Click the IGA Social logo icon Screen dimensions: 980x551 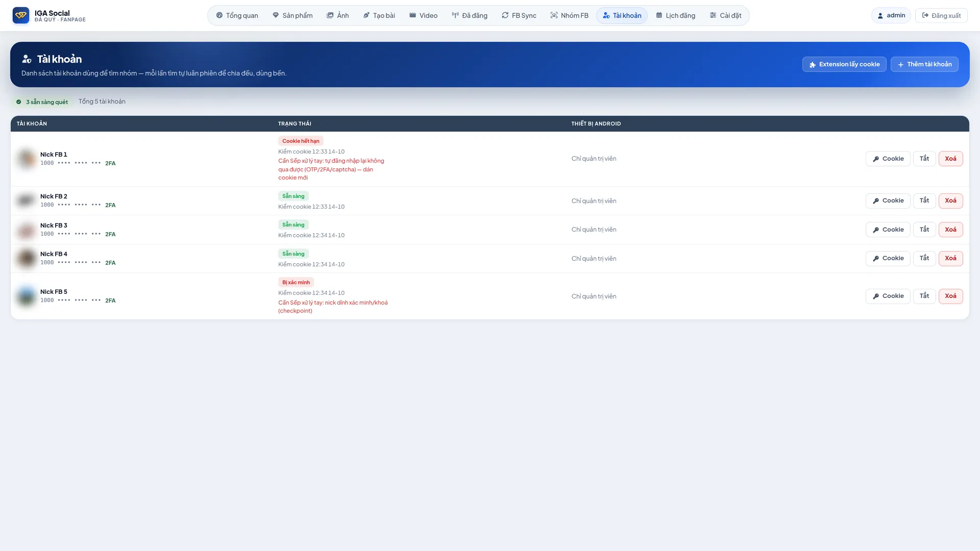[x=21, y=15]
